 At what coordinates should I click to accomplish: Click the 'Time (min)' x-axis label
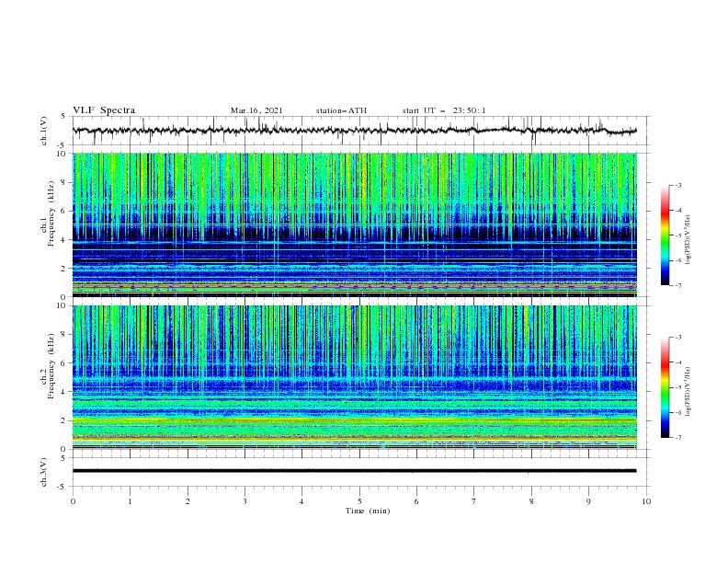(368, 511)
